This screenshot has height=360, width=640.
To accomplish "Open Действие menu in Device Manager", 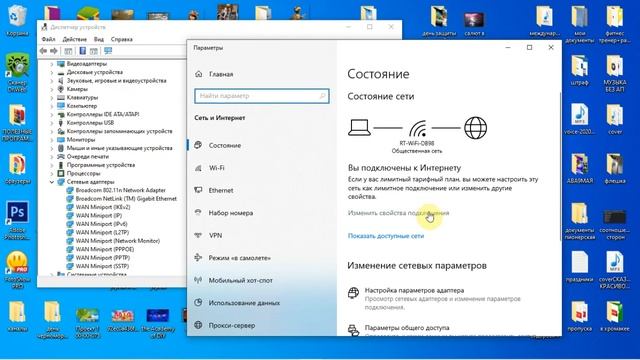I will 74,39.
